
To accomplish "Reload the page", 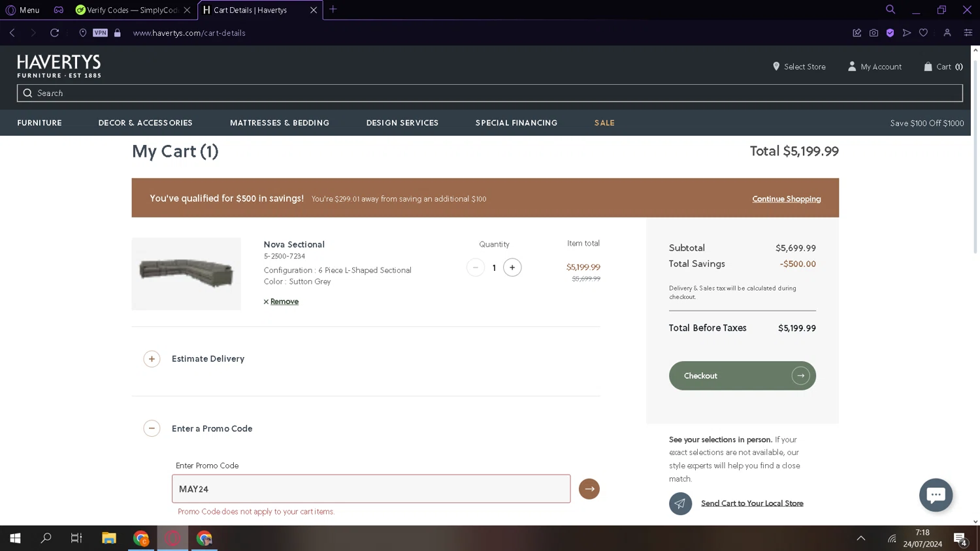I will [x=55, y=33].
